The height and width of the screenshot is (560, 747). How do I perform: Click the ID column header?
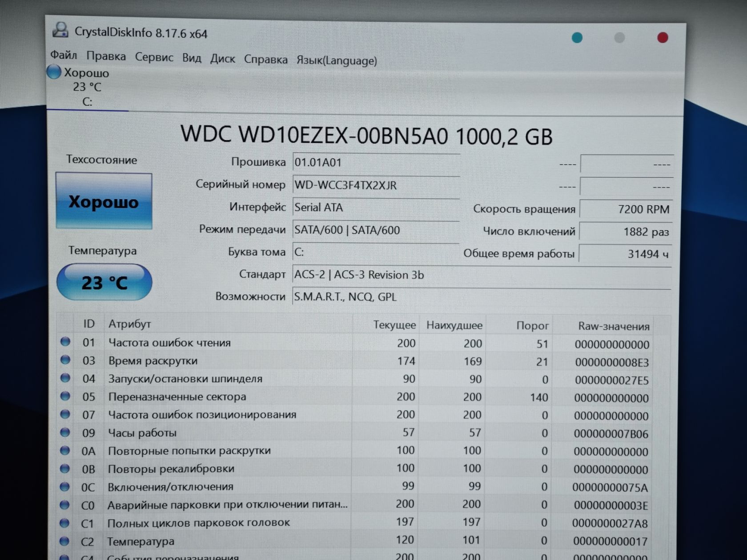89,324
